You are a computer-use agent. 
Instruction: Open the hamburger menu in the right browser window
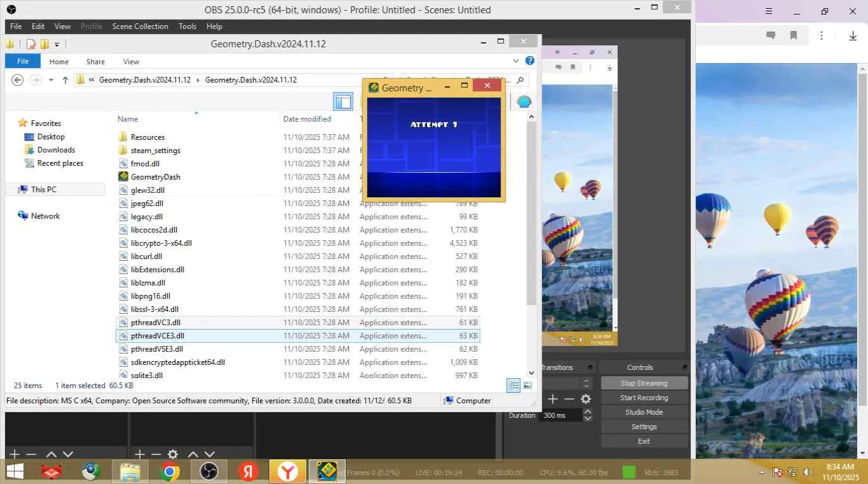pyautogui.click(x=769, y=11)
